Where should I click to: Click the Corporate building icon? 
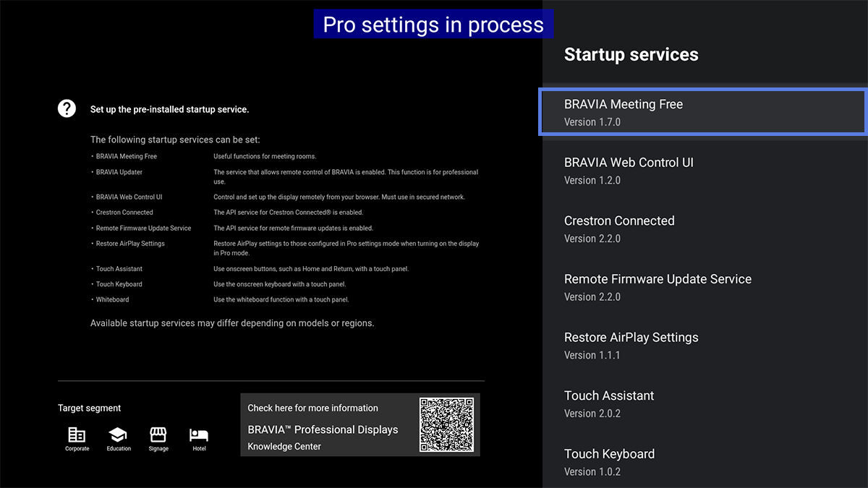tap(77, 435)
